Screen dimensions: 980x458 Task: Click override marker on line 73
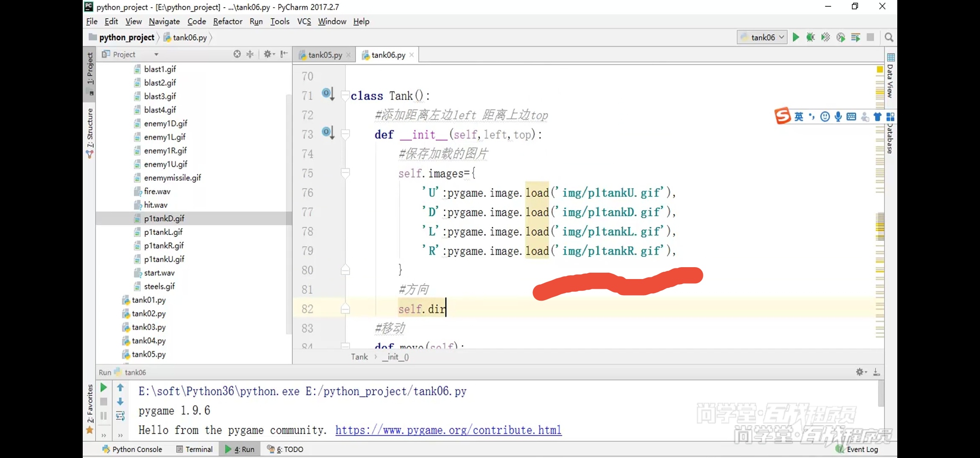(328, 132)
